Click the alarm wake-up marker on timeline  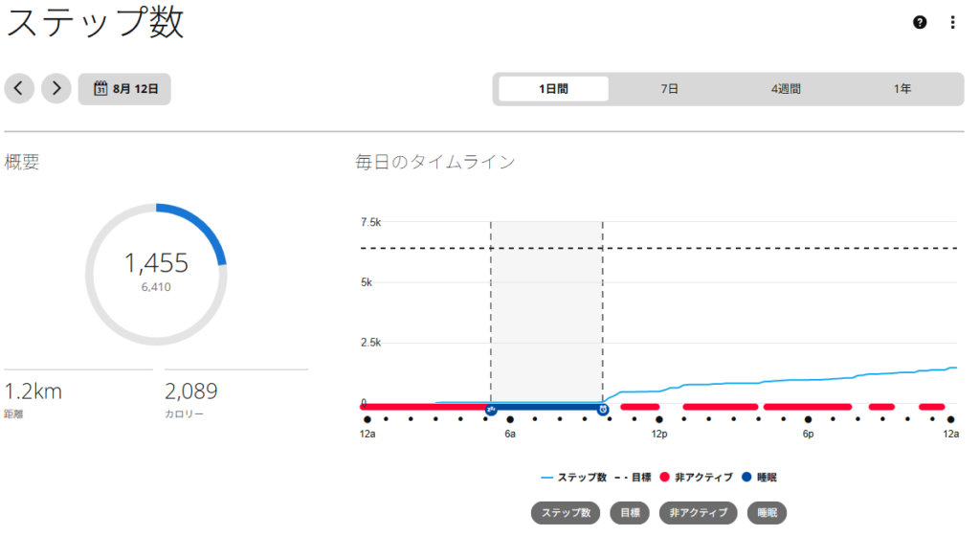click(603, 410)
